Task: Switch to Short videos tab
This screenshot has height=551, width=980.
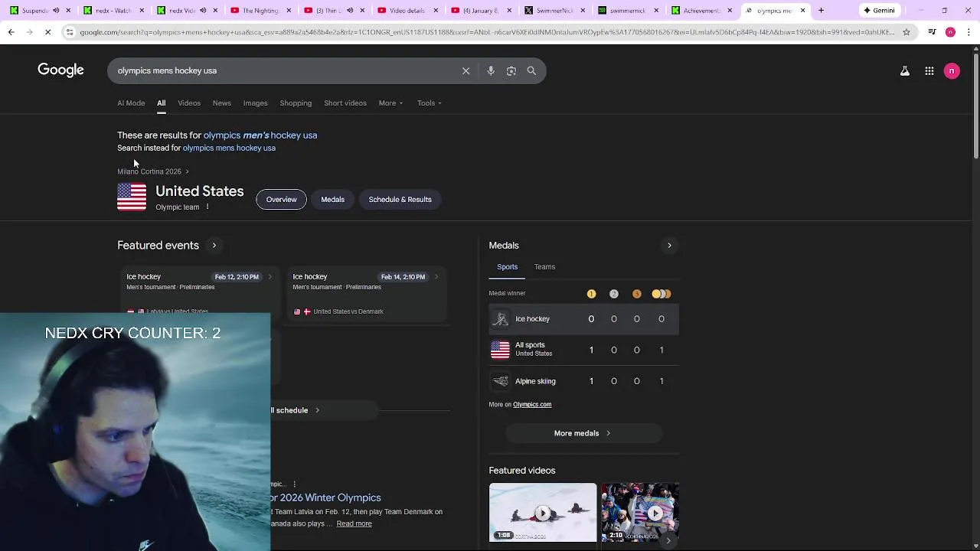Action: [345, 103]
